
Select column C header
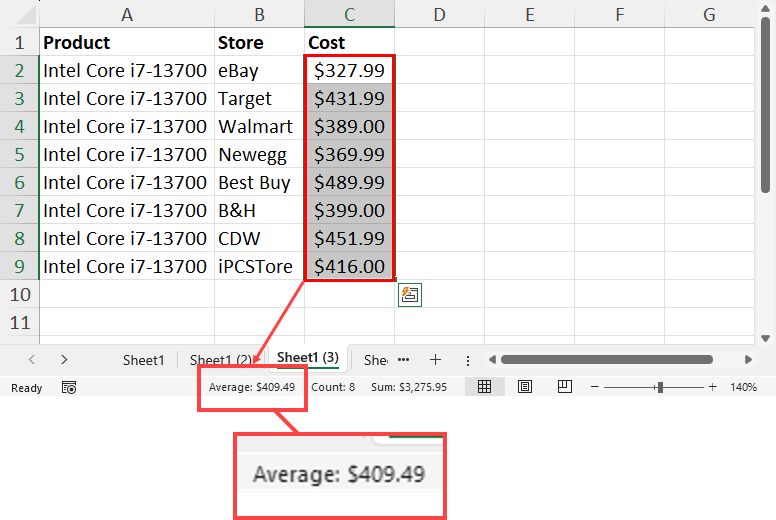[349, 14]
